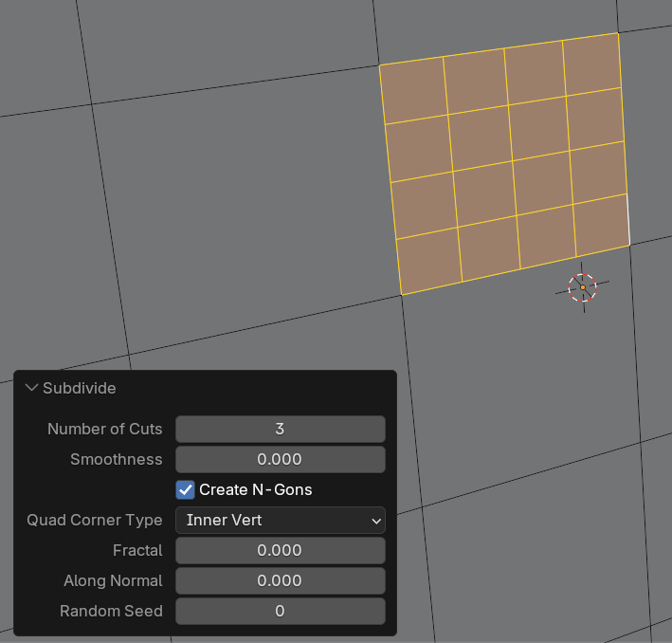Click the top-right corner vertex of the orange face

click(x=618, y=32)
